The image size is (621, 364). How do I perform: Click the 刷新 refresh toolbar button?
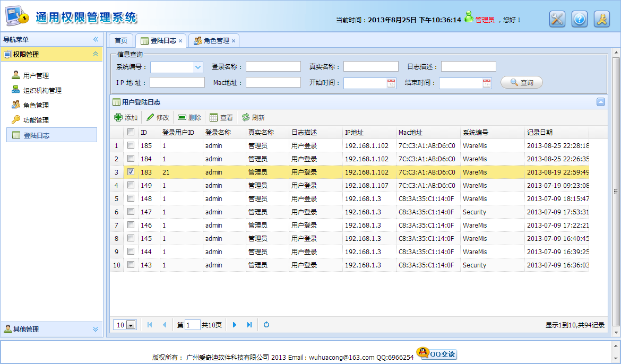253,117
